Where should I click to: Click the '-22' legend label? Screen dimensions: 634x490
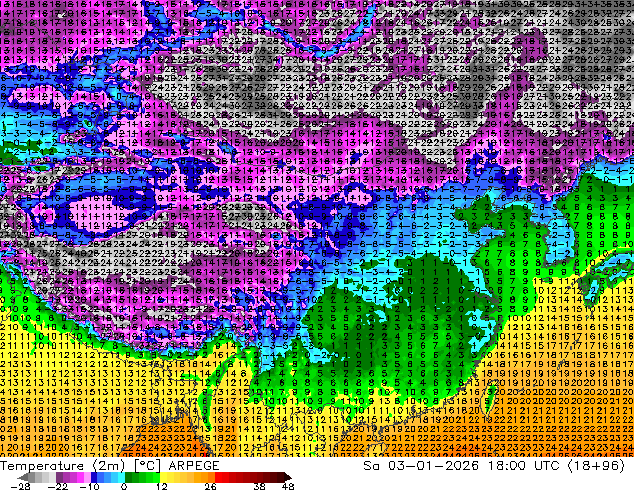[x=58, y=486]
